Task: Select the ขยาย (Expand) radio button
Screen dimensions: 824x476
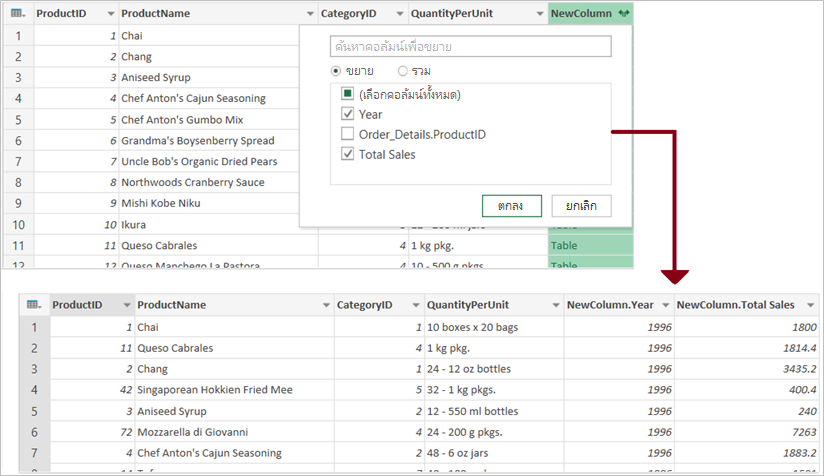Action: 336,71
